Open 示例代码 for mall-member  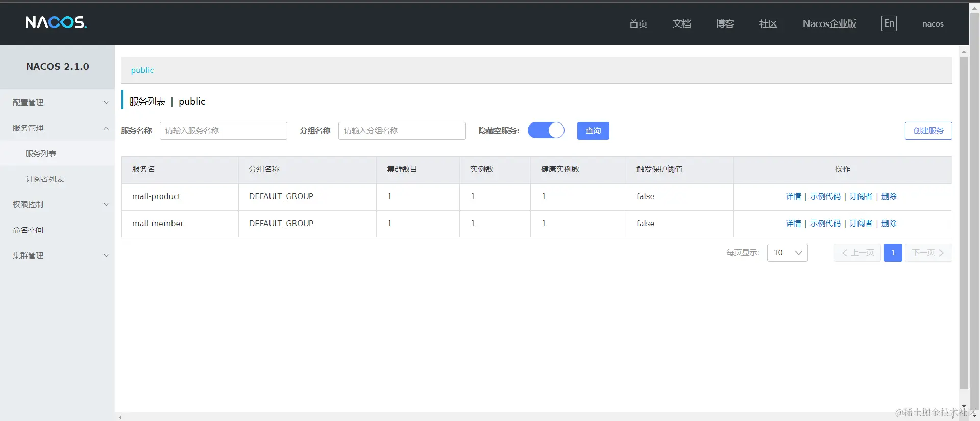pyautogui.click(x=825, y=224)
